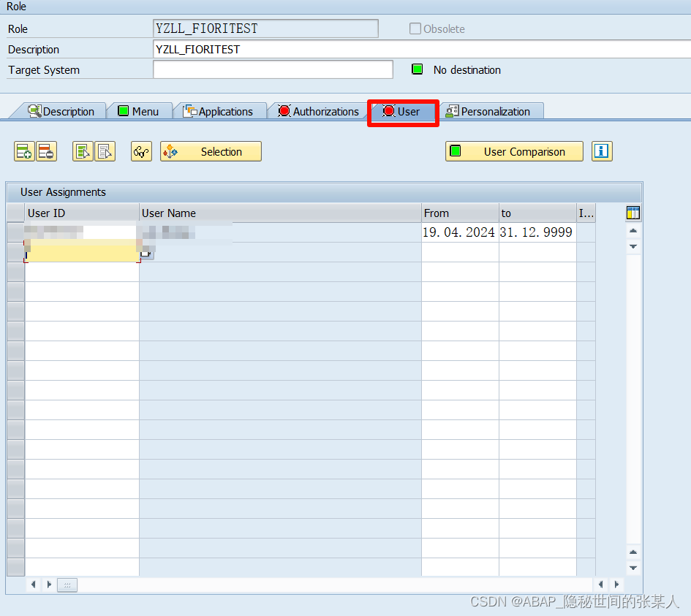Click the lower scroll up arrow of table
The height and width of the screenshot is (616, 691).
pos(633,552)
